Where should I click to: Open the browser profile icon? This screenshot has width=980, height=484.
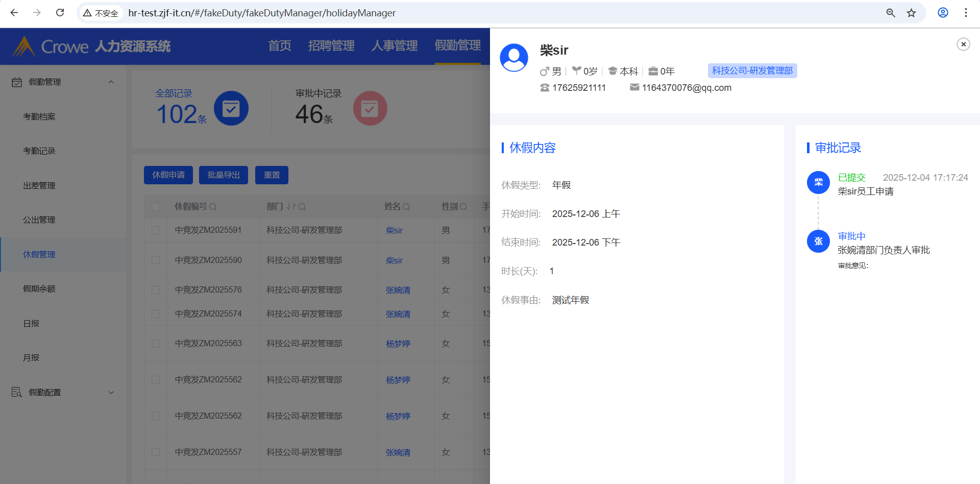coord(943,13)
